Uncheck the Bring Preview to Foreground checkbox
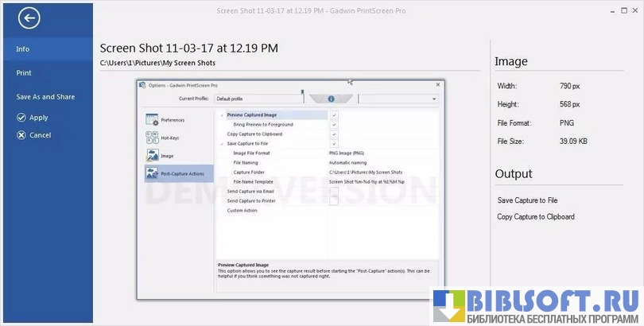This screenshot has height=326, width=644. coord(334,125)
